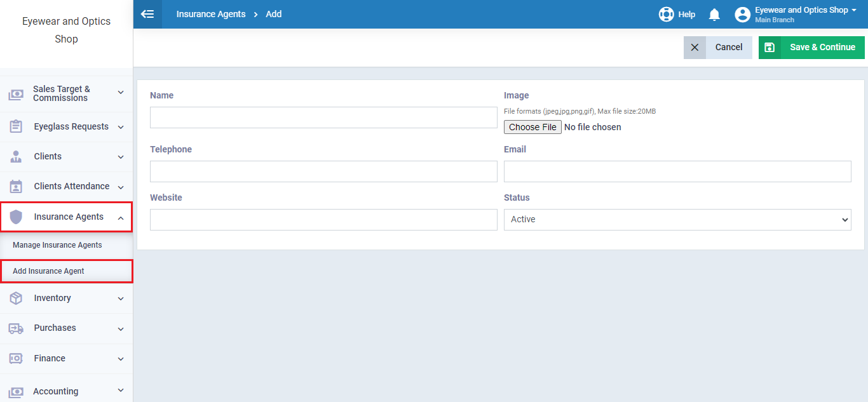Collapse Insurance Agents chevron
868x402 pixels.
point(121,217)
